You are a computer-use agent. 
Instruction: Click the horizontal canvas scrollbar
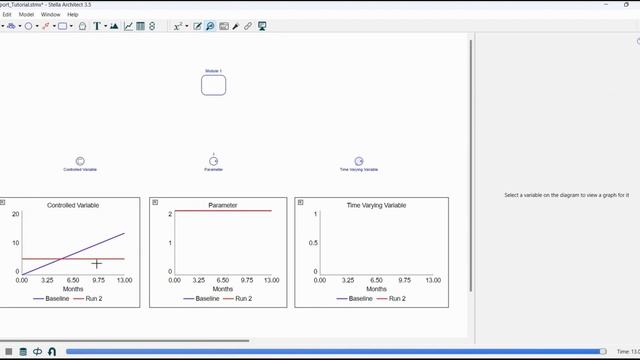pyautogui.click(x=124, y=340)
